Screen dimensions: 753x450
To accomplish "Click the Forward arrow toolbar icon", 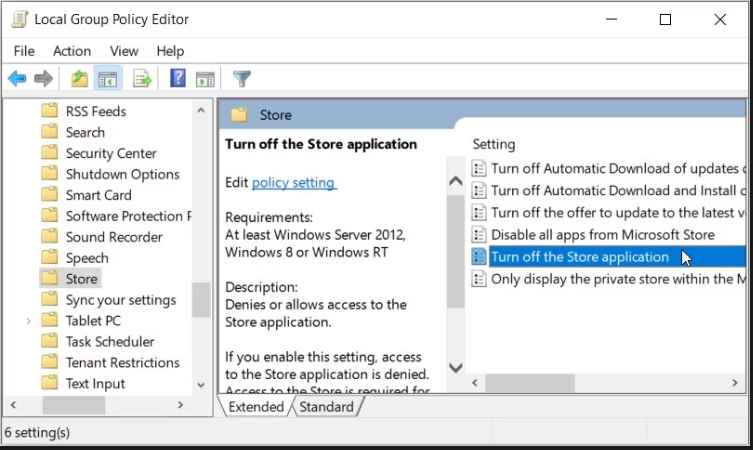I will click(x=44, y=78).
